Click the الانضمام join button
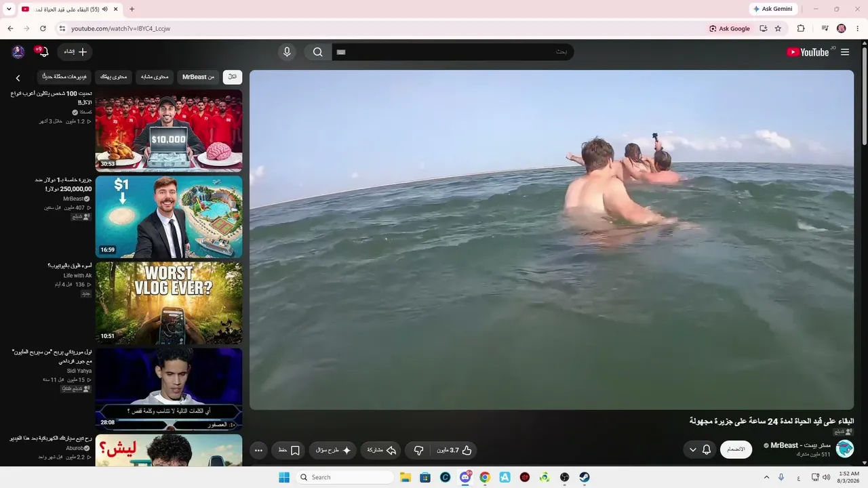The height and width of the screenshot is (488, 868). click(x=736, y=449)
